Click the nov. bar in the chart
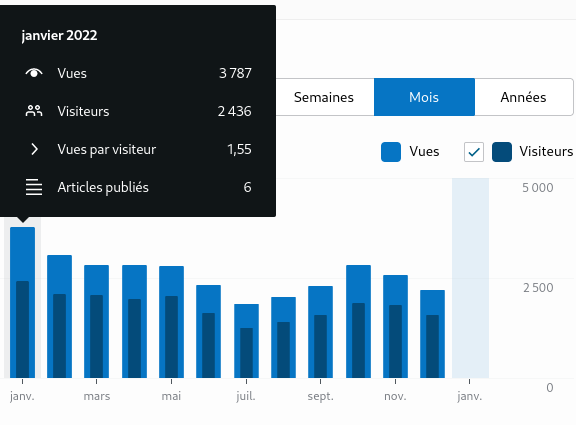576x425 pixels. tap(396, 326)
